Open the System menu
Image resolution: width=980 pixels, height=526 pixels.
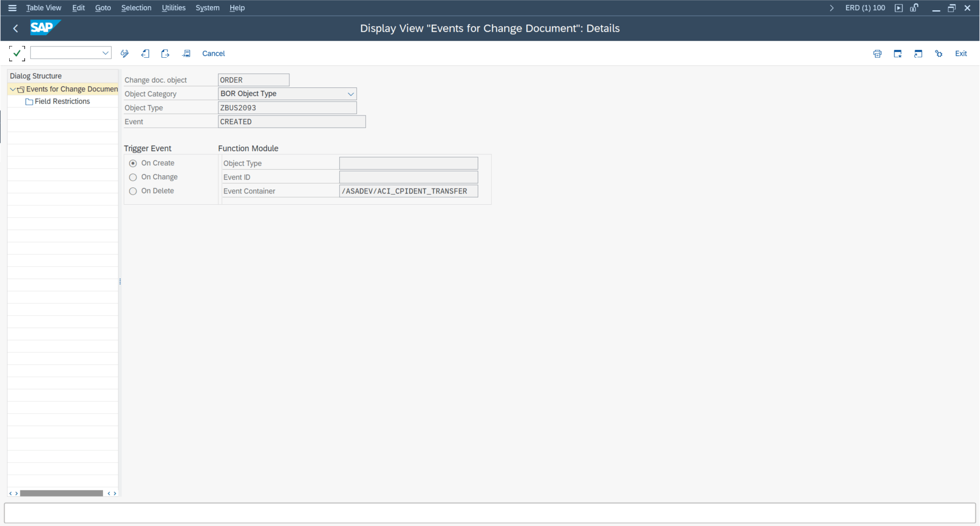click(208, 8)
